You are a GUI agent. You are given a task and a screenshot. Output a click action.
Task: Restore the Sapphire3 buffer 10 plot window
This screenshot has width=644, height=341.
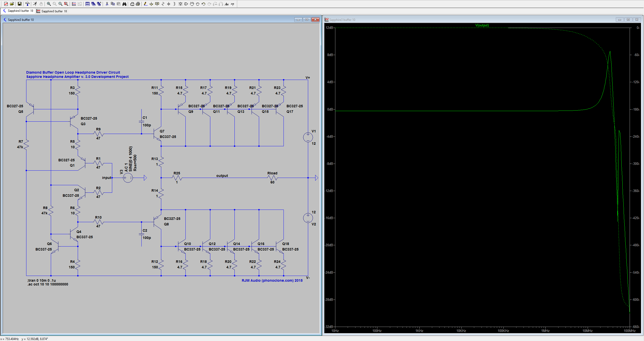coord(628,19)
